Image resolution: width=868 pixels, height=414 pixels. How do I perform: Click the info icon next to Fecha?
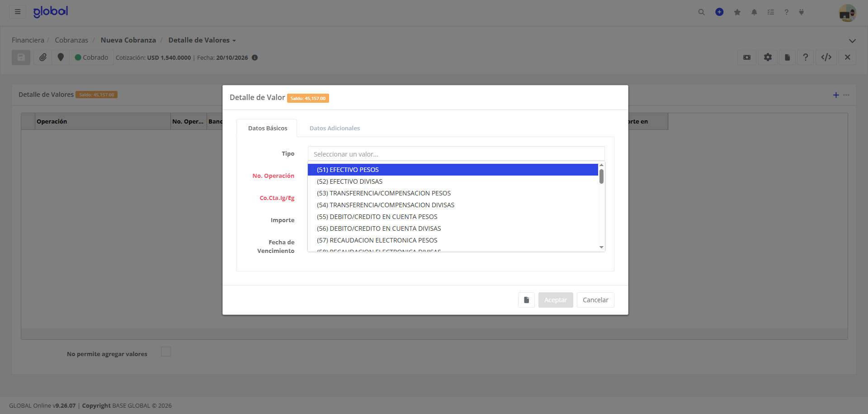coord(255,57)
